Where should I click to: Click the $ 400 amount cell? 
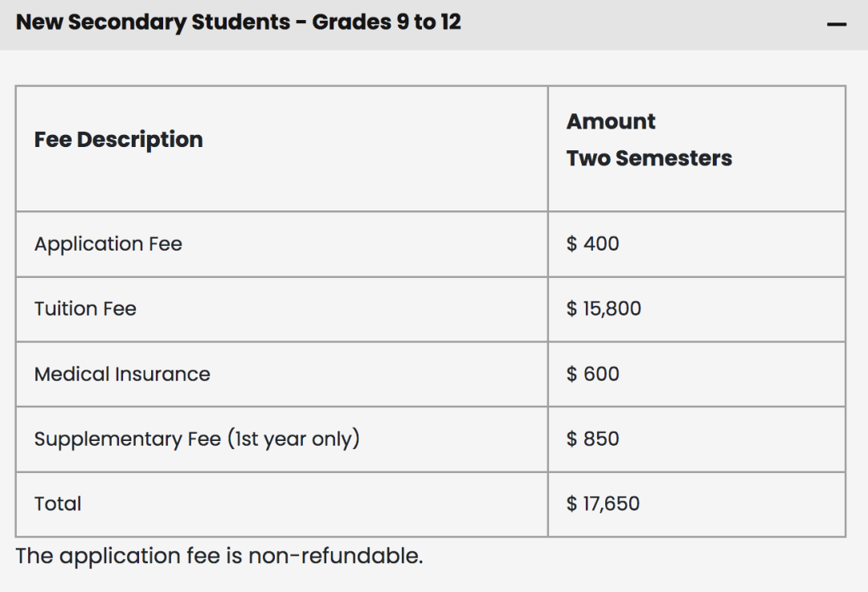click(592, 244)
